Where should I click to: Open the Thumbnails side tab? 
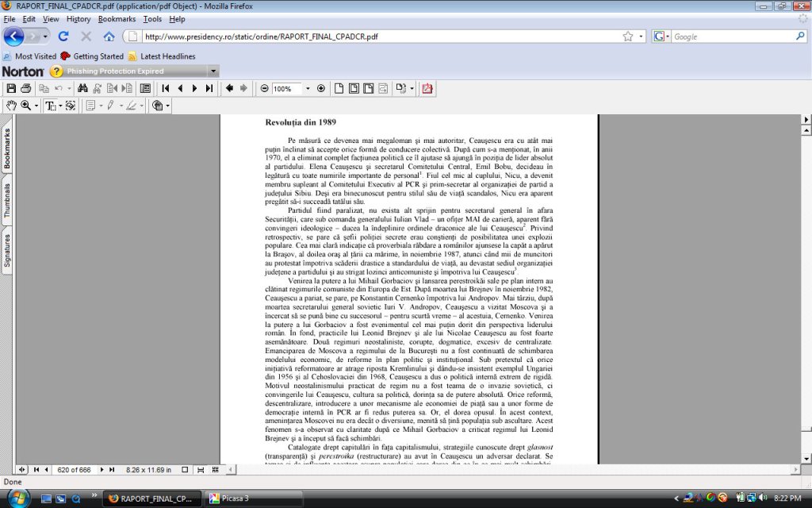point(7,200)
